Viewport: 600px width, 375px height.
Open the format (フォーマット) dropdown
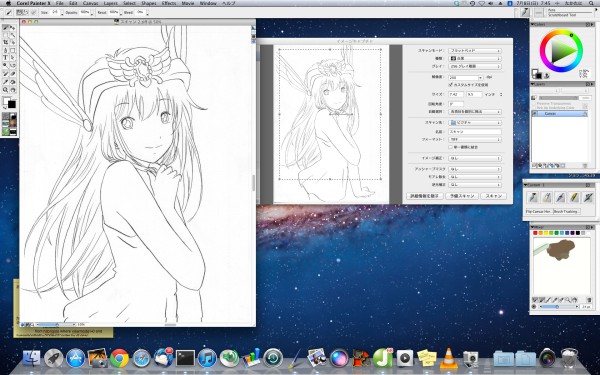[x=474, y=140]
